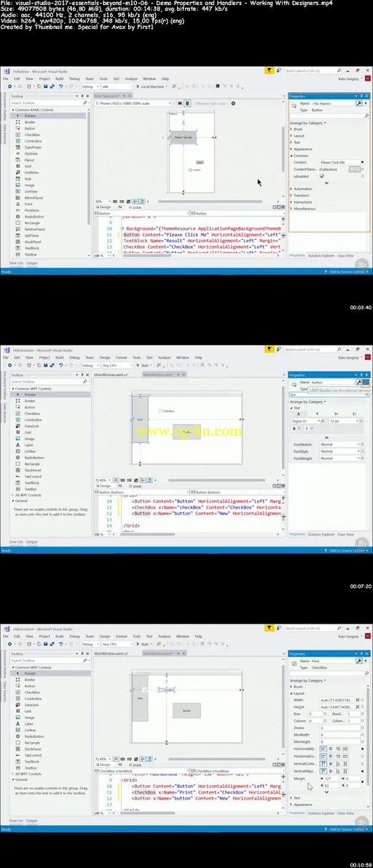Click the left Margin field showing 127

point(332,779)
